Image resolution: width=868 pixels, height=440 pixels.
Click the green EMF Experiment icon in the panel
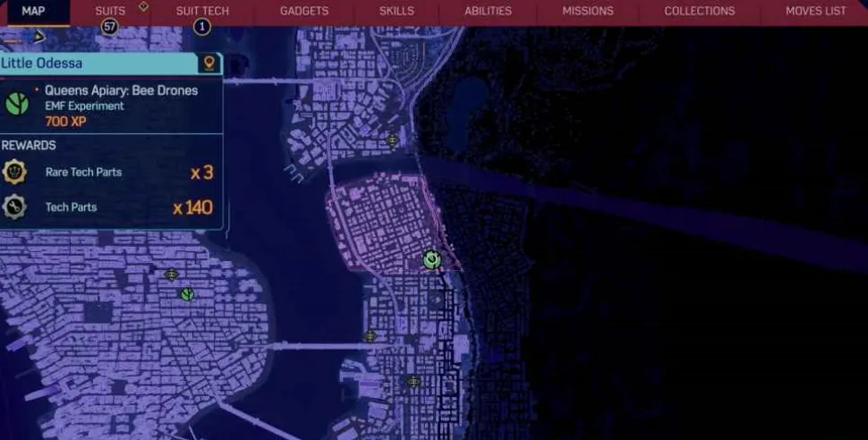[17, 103]
